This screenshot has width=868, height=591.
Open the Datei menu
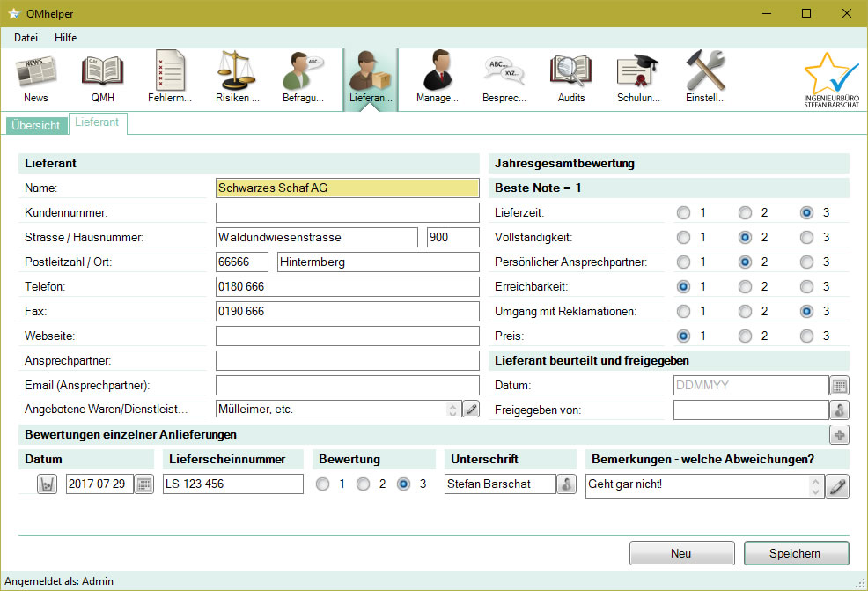point(26,38)
